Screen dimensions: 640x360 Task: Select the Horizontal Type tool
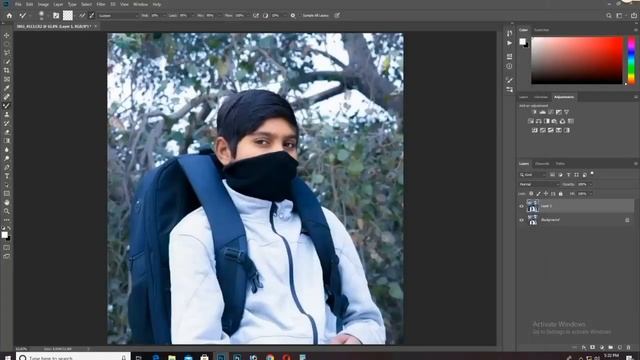(x=7, y=176)
